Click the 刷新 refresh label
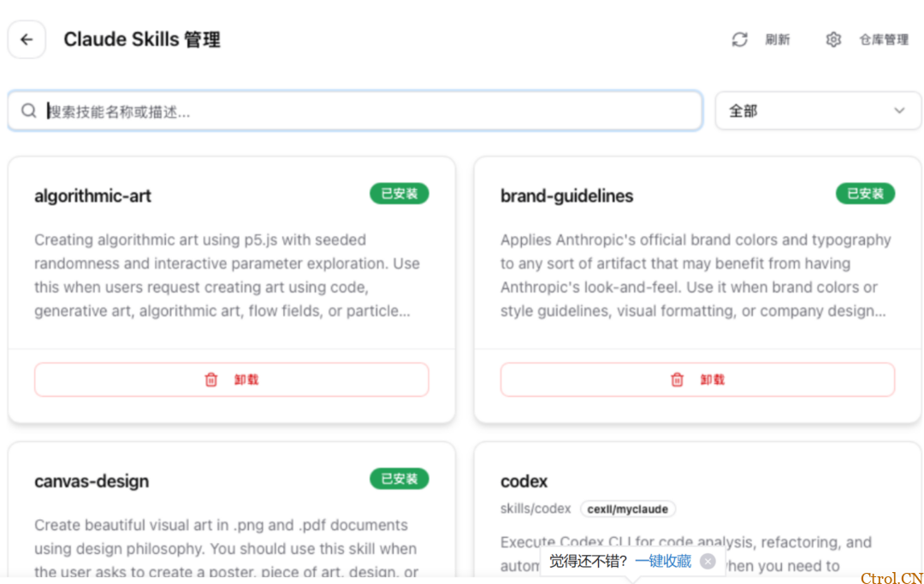 (777, 39)
